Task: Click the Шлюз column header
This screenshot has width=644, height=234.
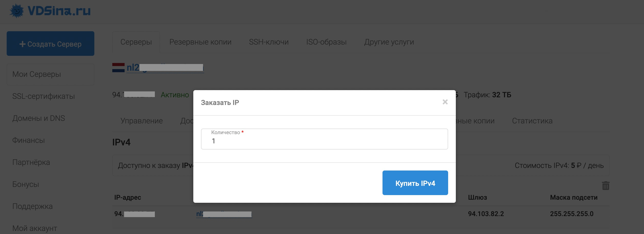Action: [x=477, y=197]
